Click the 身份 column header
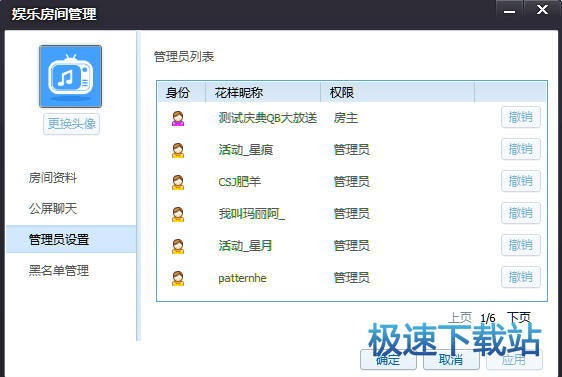 181,92
